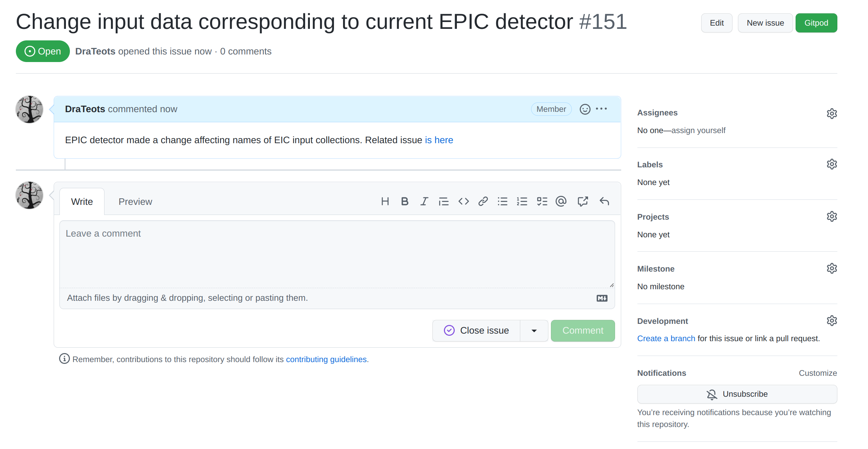Click the issue number #151 in title

pos(603,22)
